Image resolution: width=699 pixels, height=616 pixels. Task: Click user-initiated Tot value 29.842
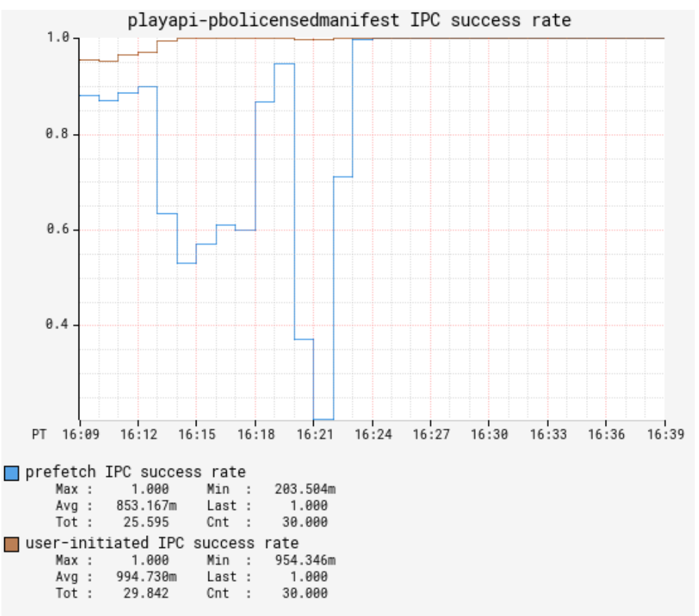click(x=146, y=594)
